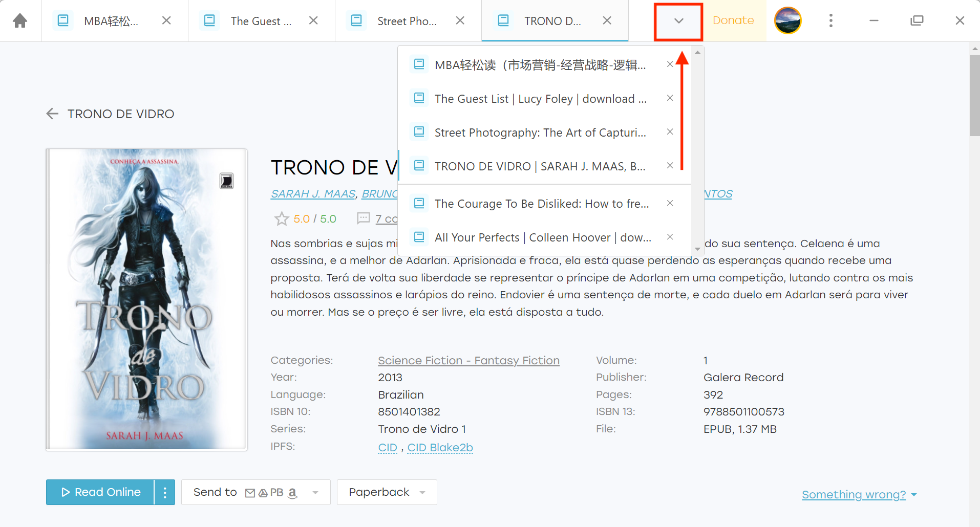This screenshot has width=980, height=527.
Task: Open the comments icon
Action: coord(363,218)
